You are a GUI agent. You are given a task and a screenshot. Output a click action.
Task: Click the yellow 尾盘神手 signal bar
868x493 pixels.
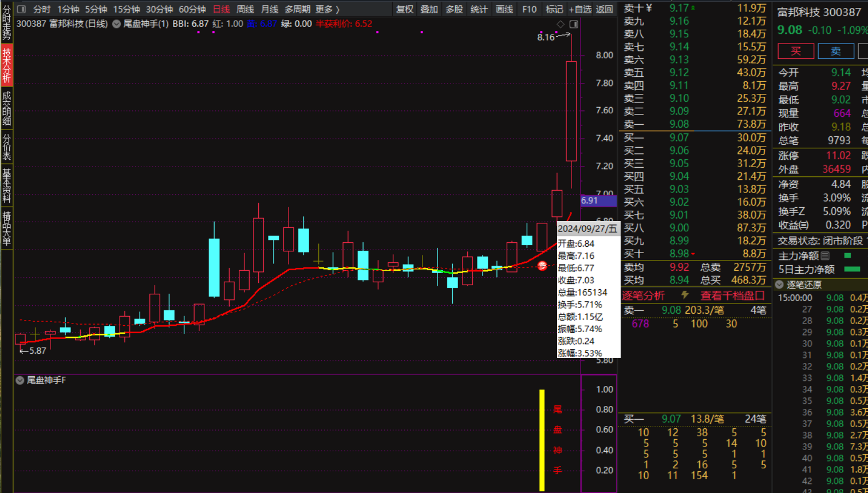point(542,440)
